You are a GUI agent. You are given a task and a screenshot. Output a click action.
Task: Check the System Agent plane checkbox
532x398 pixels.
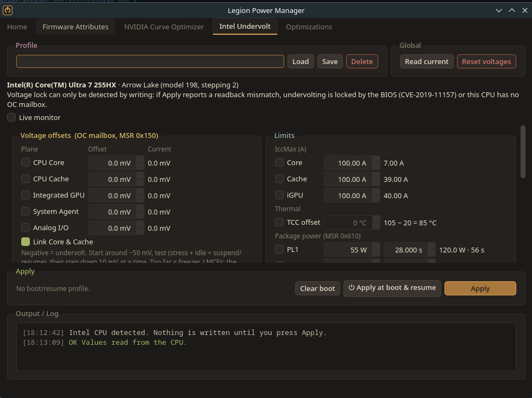tap(26, 211)
